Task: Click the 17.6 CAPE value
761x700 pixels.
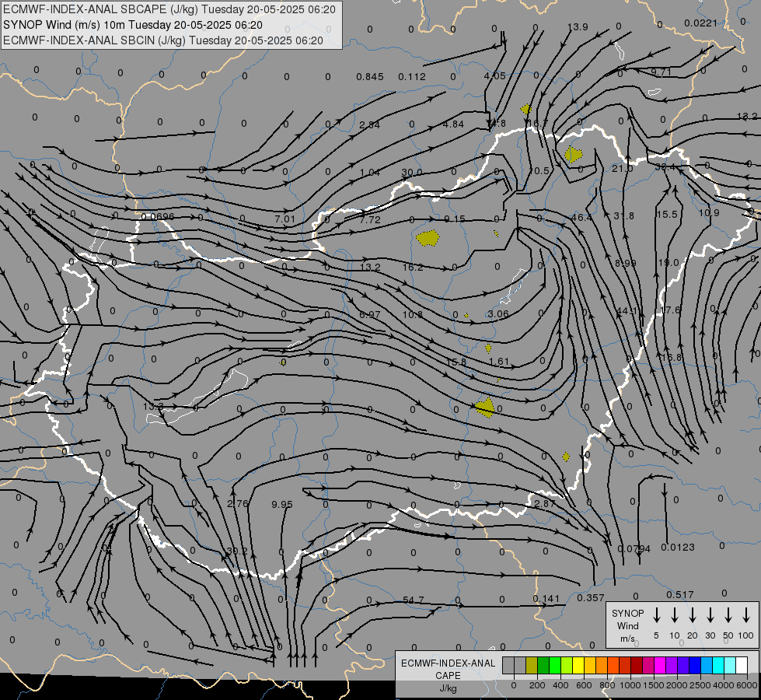Action: (x=670, y=310)
